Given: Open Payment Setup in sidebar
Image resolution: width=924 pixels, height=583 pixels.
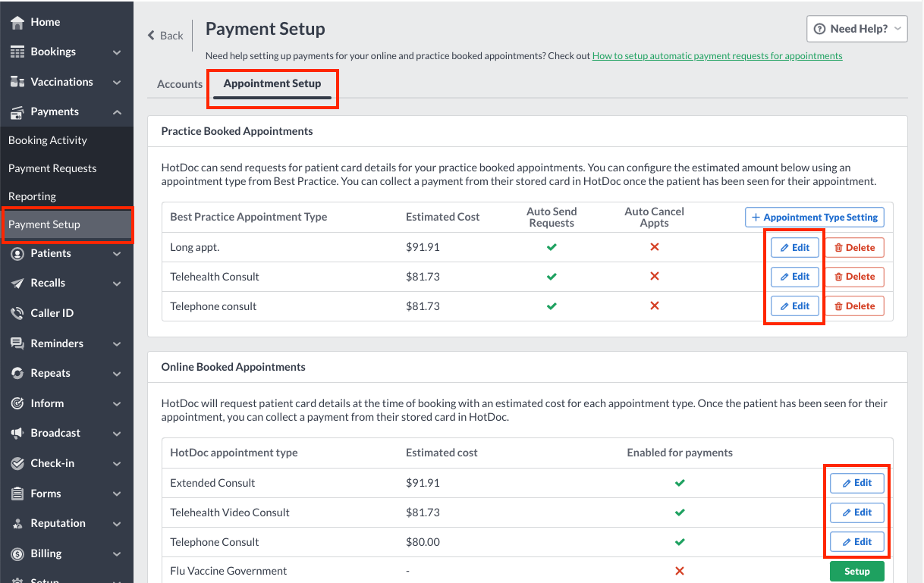Looking at the screenshot, I should (67, 224).
